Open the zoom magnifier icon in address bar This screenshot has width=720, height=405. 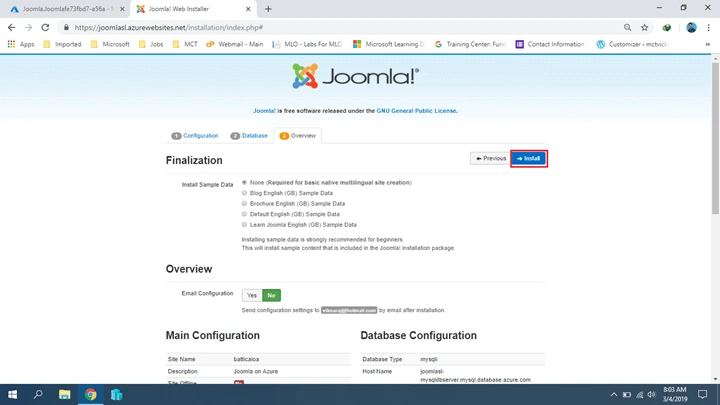(x=627, y=28)
